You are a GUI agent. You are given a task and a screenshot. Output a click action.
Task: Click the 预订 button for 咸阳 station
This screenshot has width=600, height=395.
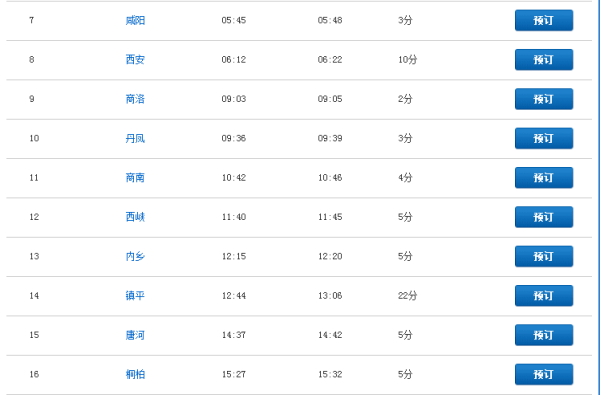pos(544,20)
